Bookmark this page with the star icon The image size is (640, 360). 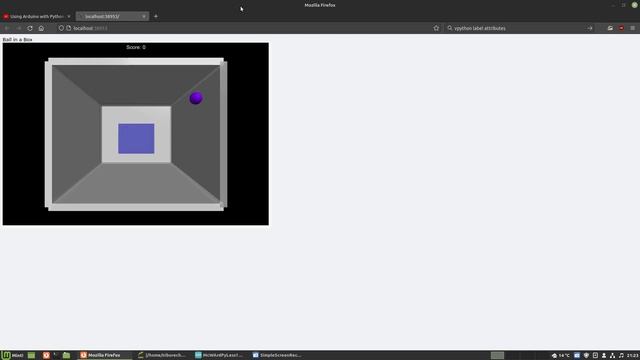pos(436,28)
